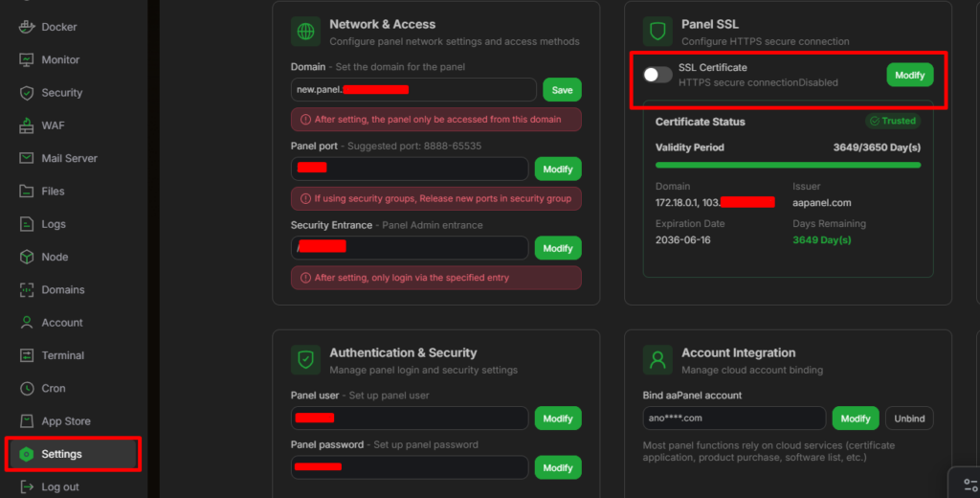Click the Trusted badge check icon

pyautogui.click(x=875, y=122)
